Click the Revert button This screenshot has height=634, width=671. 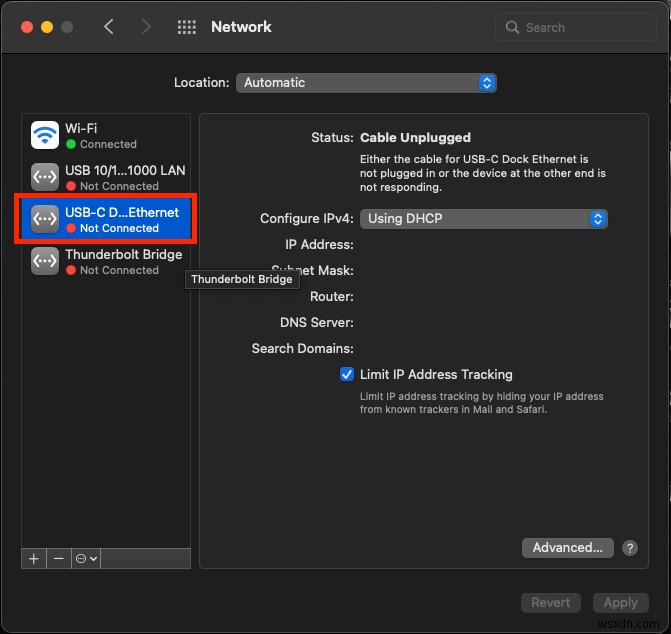(550, 603)
